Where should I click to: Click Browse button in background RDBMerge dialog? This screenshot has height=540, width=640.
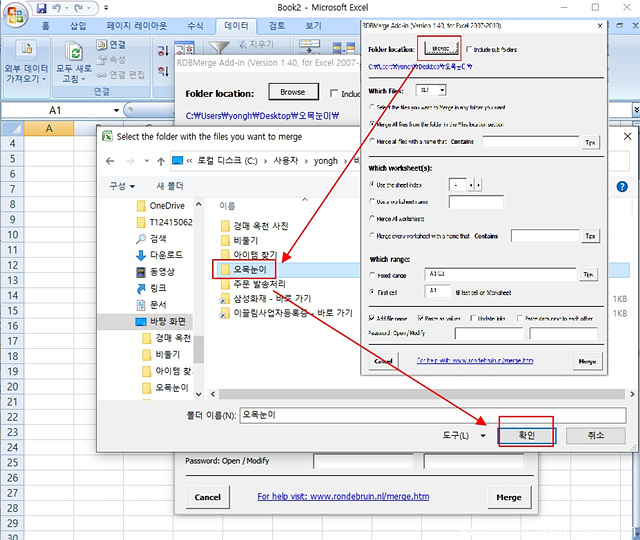[293, 92]
